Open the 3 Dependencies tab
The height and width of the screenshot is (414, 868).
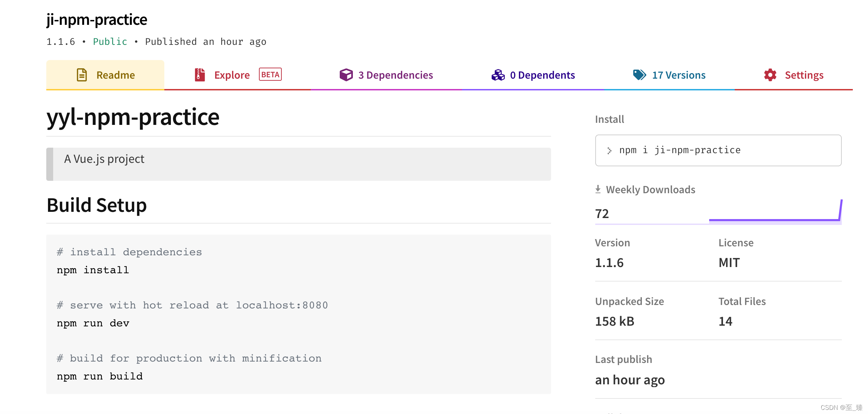(395, 75)
